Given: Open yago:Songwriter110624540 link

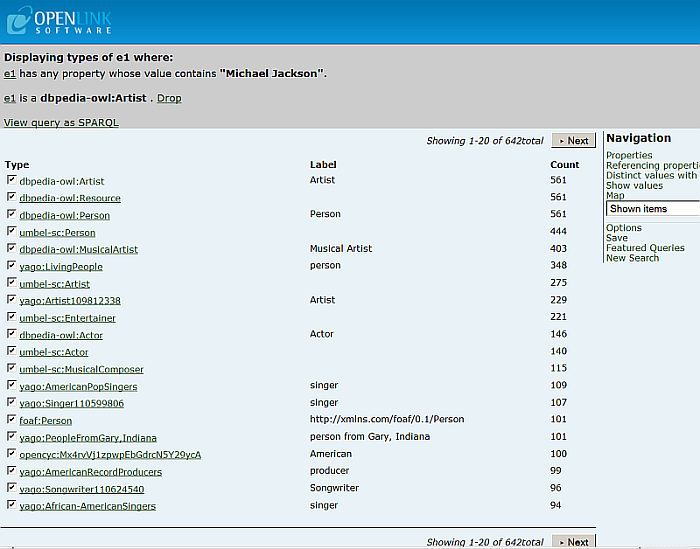Looking at the screenshot, I should click(82, 489).
